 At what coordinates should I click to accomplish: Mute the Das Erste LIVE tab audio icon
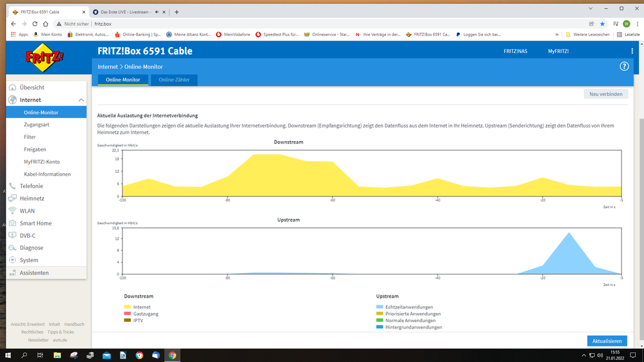(x=157, y=12)
